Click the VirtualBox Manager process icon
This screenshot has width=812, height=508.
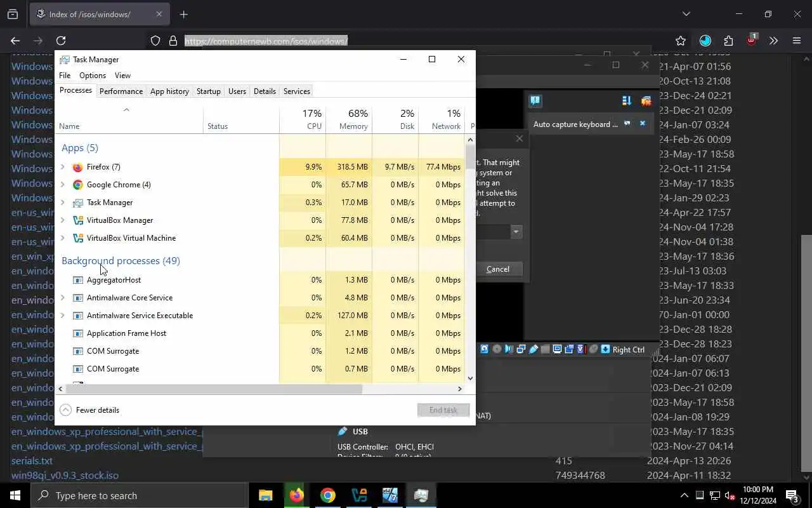click(77, 220)
